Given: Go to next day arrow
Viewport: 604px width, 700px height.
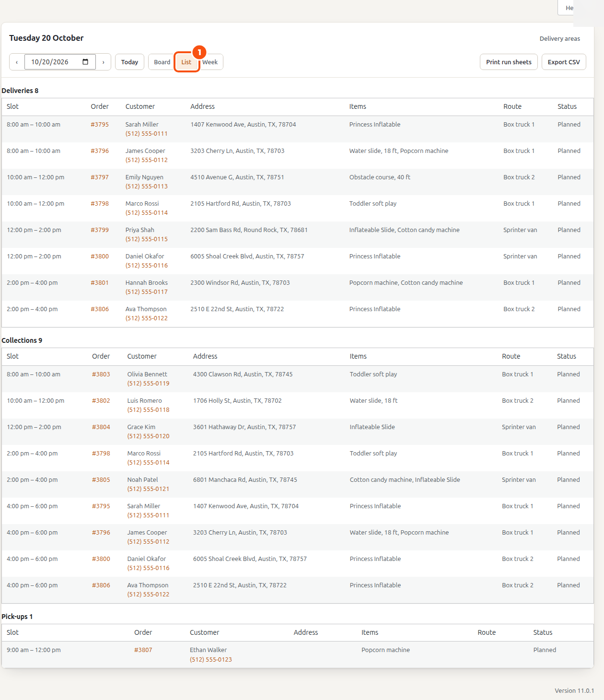Looking at the screenshot, I should click(103, 62).
